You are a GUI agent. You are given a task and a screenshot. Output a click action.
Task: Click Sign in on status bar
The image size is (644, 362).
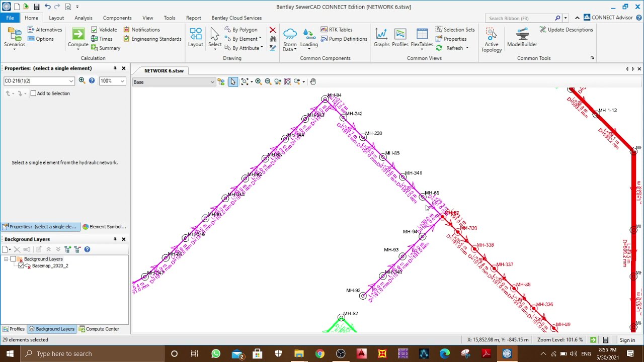627,340
